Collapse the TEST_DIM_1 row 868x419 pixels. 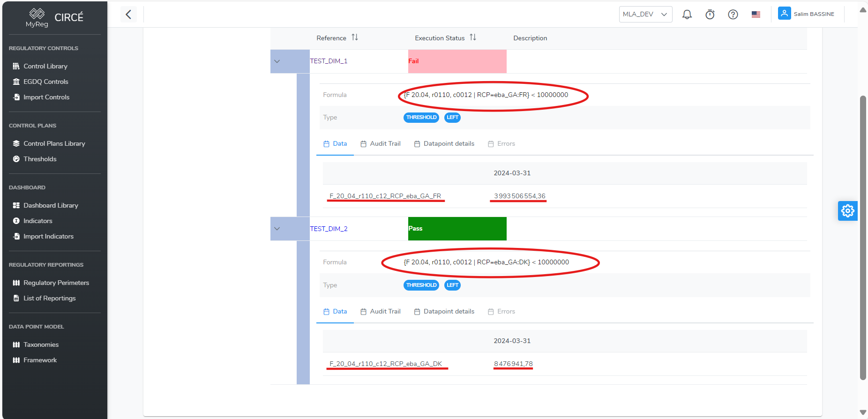tap(277, 61)
